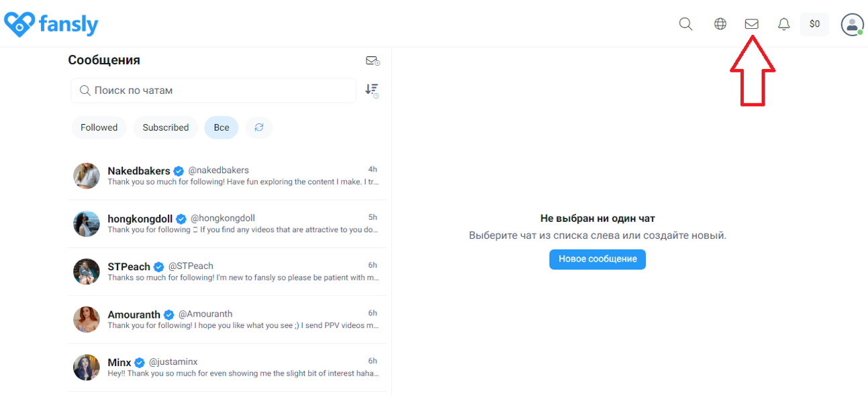Viewport: 868px width, 399px height.
Task: Select the Followed filter
Action: 99,127
